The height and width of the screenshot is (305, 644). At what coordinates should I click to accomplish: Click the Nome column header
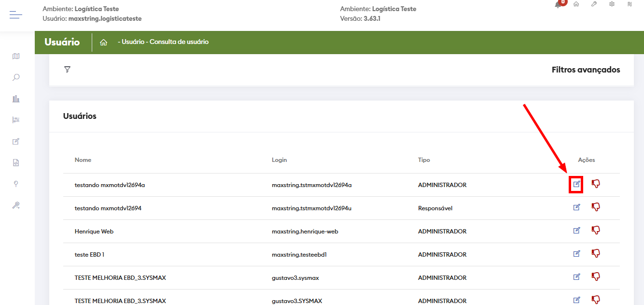83,160
